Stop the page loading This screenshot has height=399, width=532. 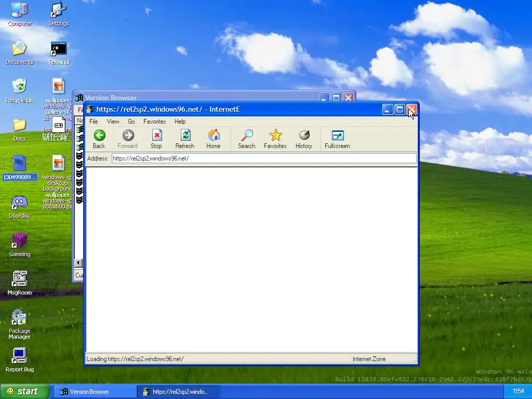[x=156, y=139]
